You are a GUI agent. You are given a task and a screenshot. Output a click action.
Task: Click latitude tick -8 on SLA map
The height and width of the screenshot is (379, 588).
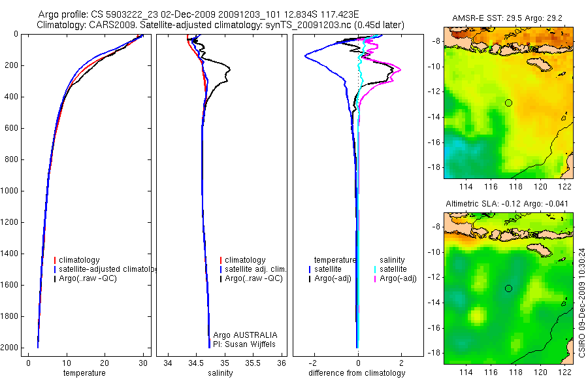pos(435,227)
